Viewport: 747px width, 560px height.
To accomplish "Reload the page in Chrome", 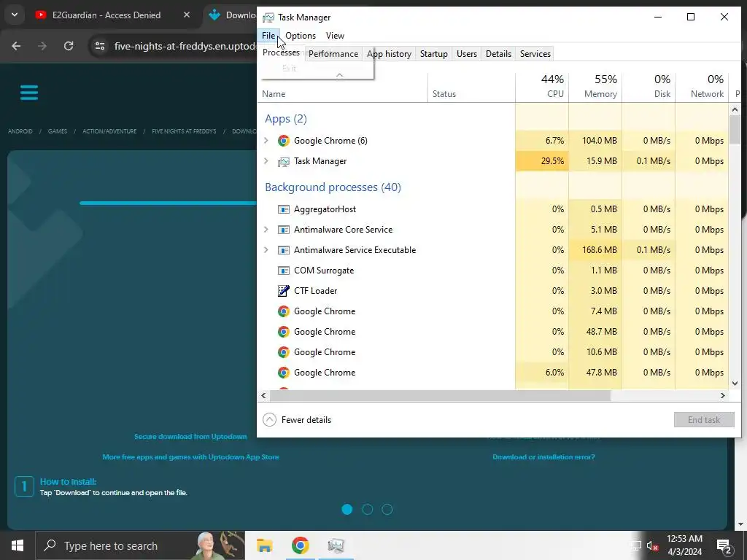I will pyautogui.click(x=69, y=46).
